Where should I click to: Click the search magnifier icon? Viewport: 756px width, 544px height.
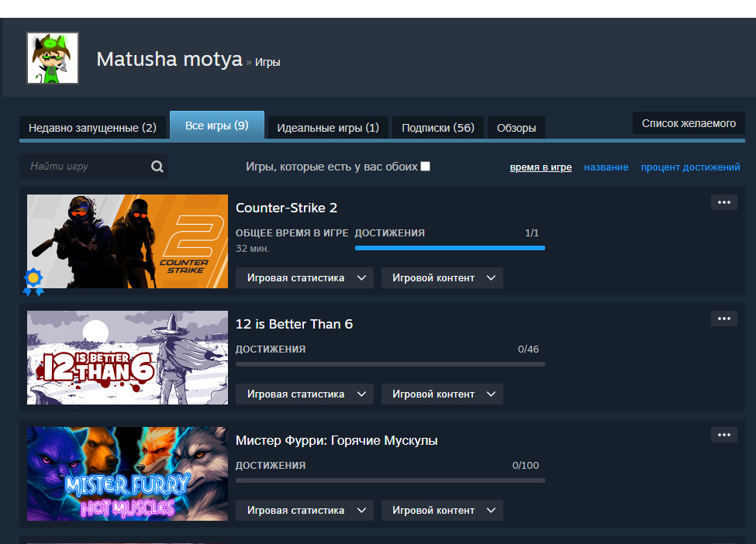(x=157, y=167)
